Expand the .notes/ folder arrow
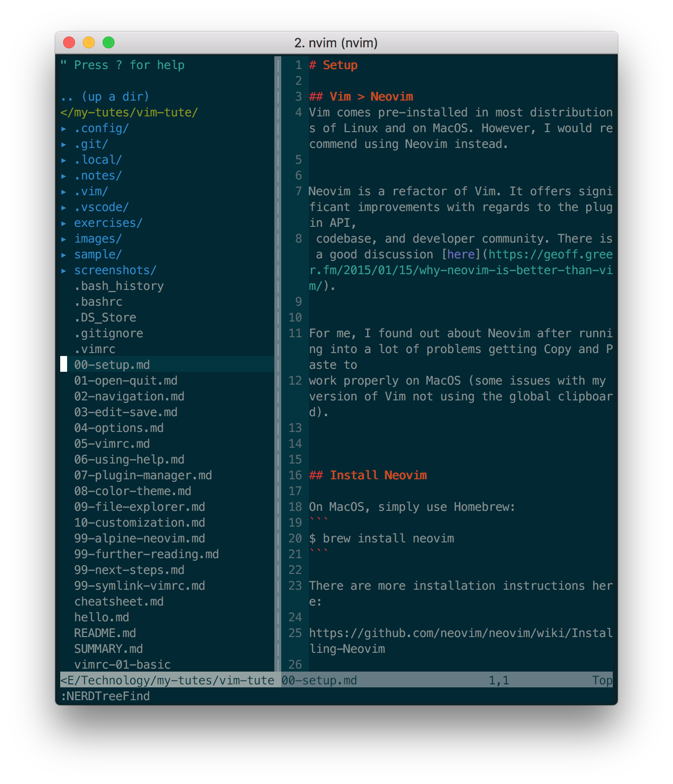This screenshot has width=673, height=784. pyautogui.click(x=64, y=176)
